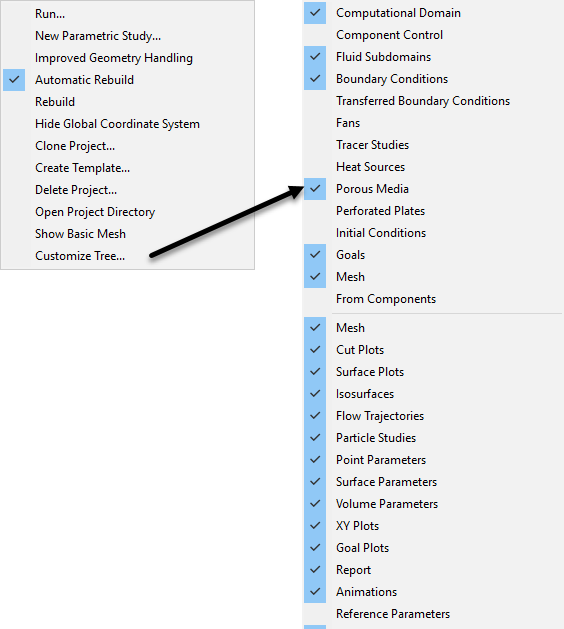Viewport: 564px width, 629px height.
Task: Open the Run... menu entry
Action: [50, 14]
